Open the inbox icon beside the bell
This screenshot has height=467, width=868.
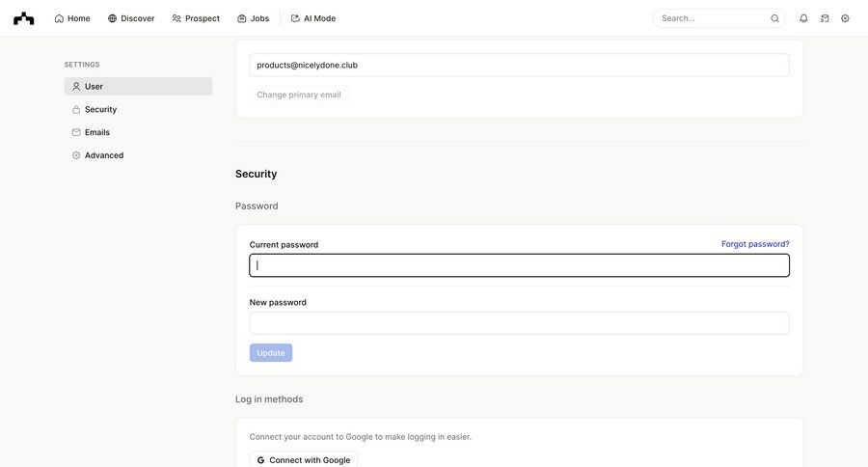click(x=825, y=18)
